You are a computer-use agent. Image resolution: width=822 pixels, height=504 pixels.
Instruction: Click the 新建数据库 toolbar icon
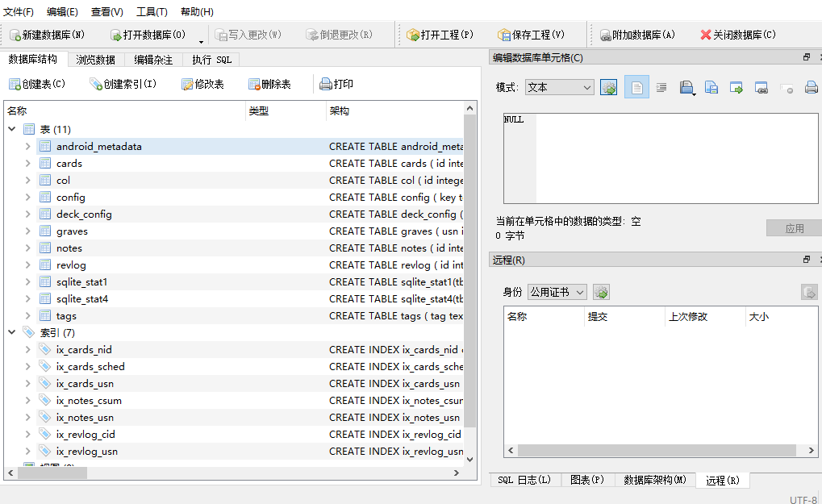(x=16, y=35)
